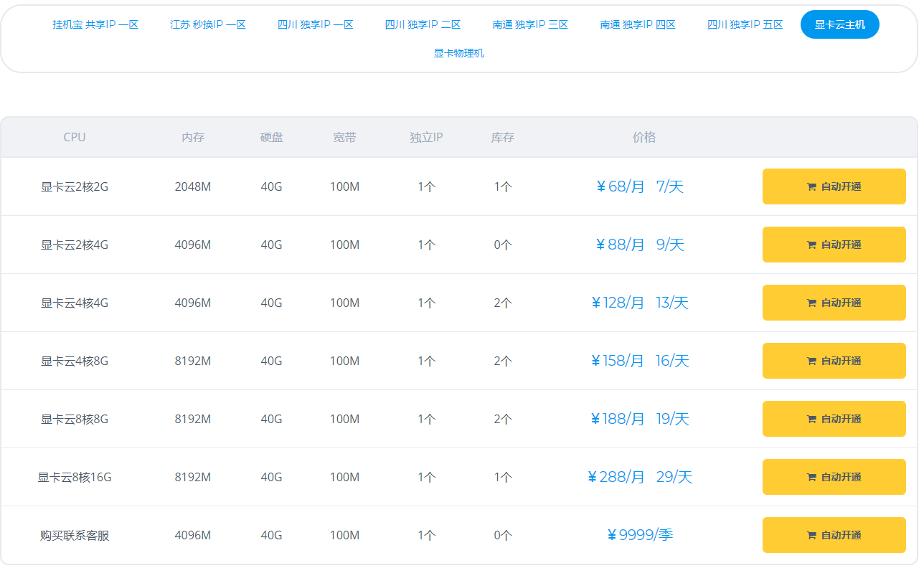This screenshot has width=924, height=568.
Task: Select 南通 独享IP 四区 category
Action: point(638,24)
